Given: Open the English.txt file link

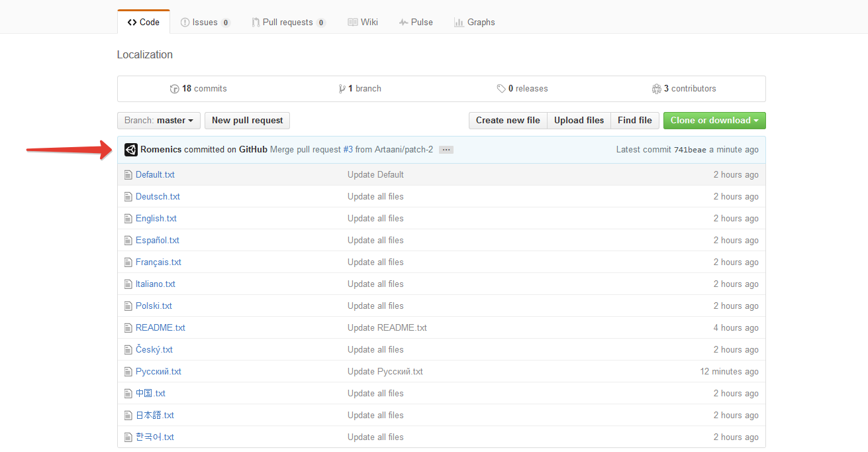Looking at the screenshot, I should click(156, 219).
